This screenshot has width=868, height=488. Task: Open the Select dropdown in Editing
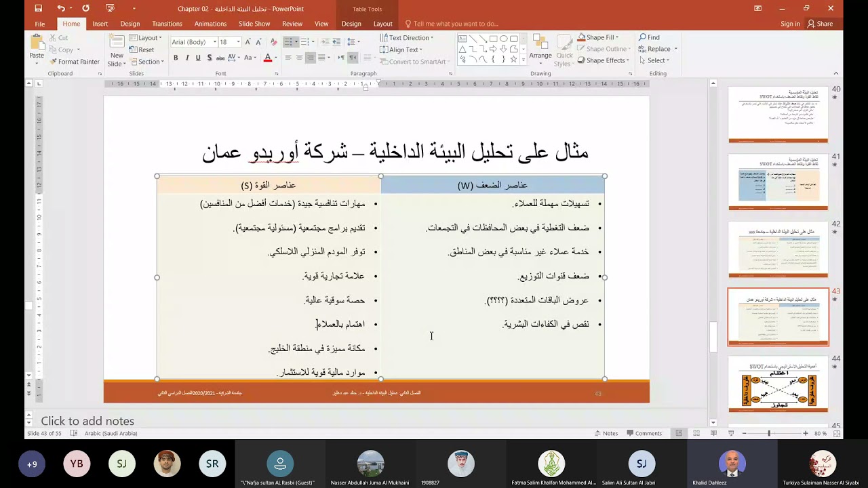(654, 60)
